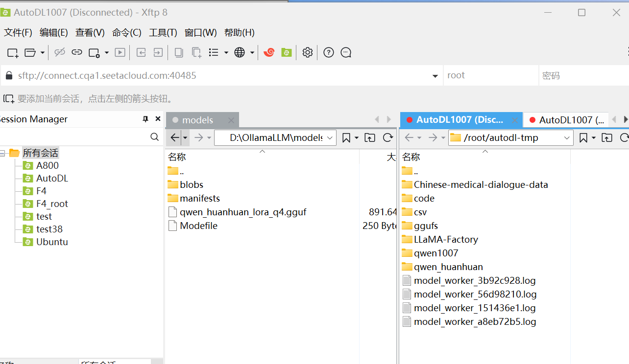Click the Reconnect chain-link icon
629x364 pixels.
click(x=77, y=52)
